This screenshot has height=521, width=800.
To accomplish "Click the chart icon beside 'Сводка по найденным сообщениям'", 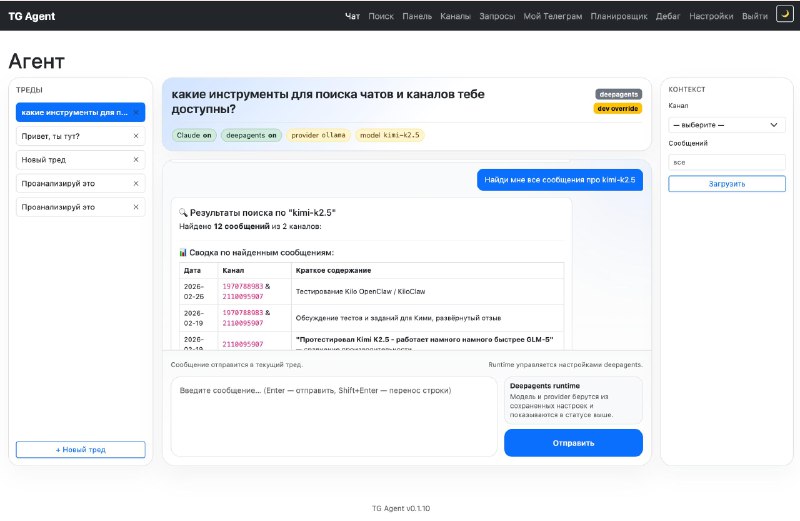I will click(x=183, y=253).
